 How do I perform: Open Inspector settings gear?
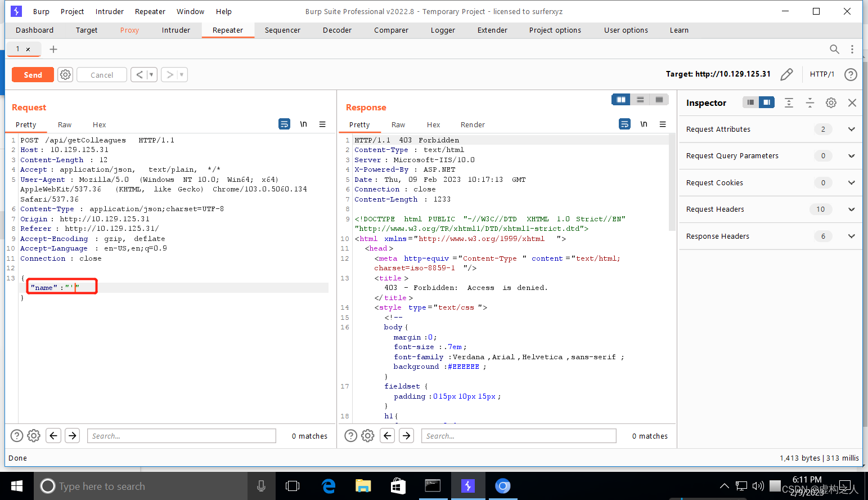[x=831, y=102]
